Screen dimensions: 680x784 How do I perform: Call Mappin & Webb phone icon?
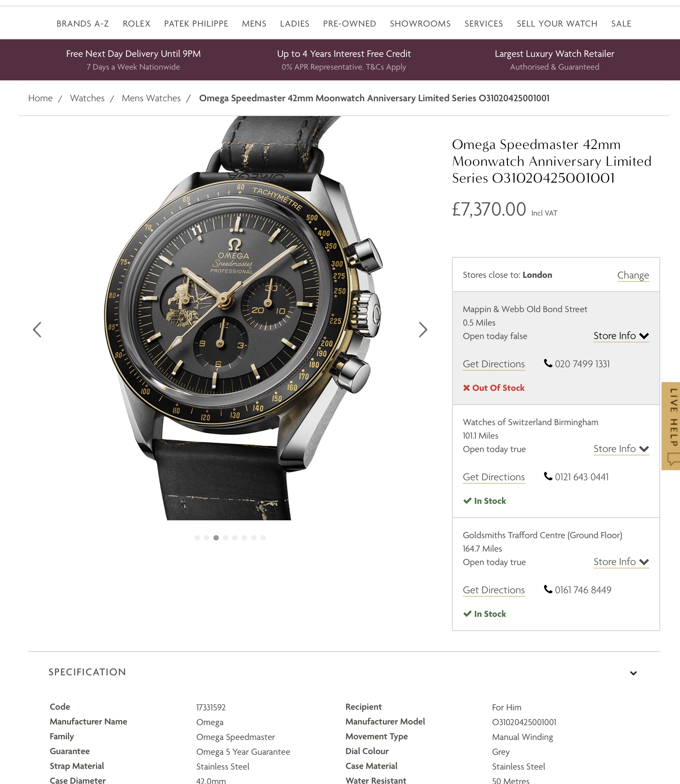coord(548,363)
